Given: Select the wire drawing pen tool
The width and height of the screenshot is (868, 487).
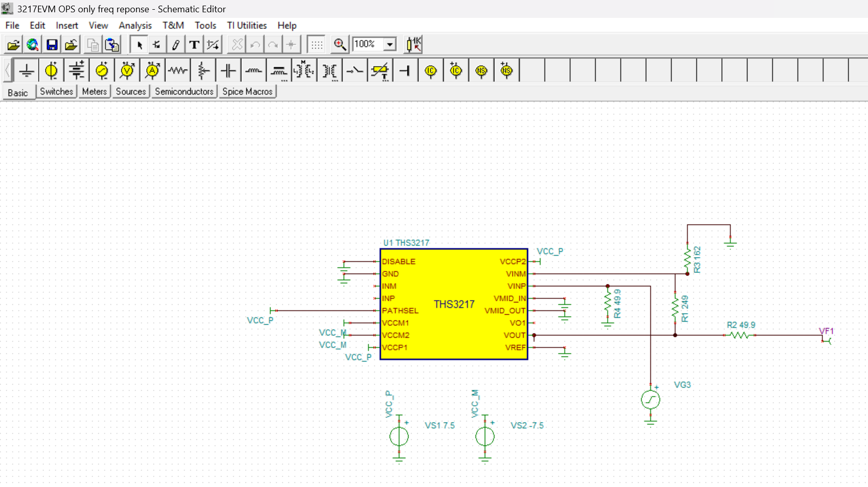Looking at the screenshot, I should (x=175, y=45).
